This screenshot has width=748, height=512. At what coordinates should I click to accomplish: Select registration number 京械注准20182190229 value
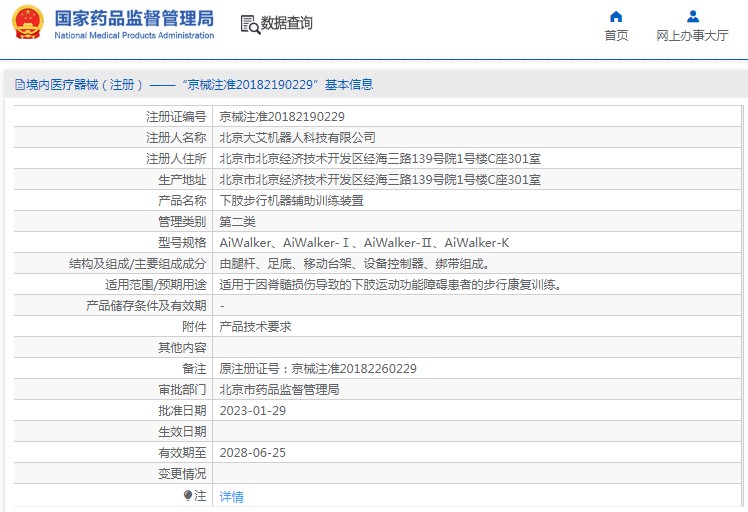click(281, 117)
